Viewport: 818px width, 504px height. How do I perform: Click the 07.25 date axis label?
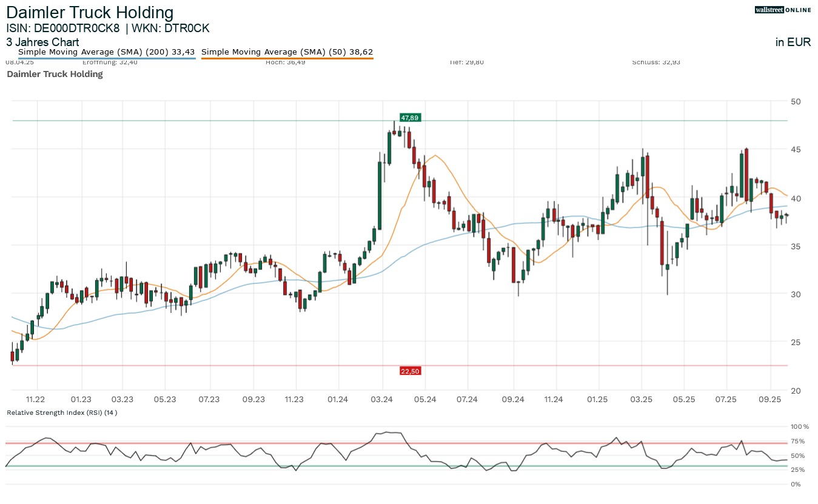click(726, 399)
